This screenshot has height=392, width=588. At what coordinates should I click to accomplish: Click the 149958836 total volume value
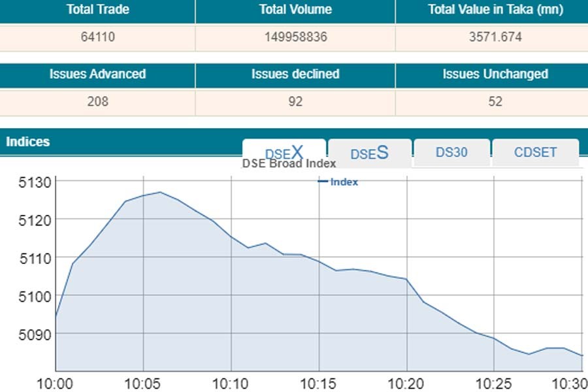[x=295, y=37]
